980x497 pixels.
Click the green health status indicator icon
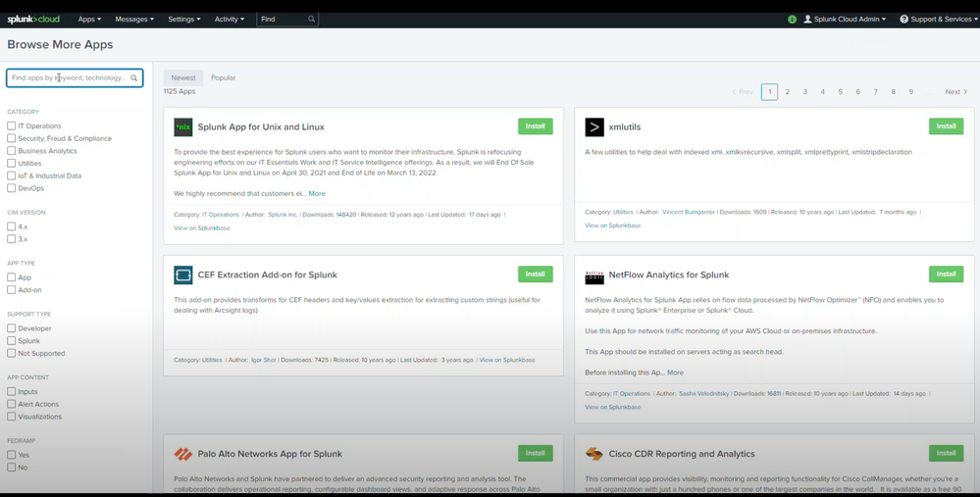click(x=792, y=20)
